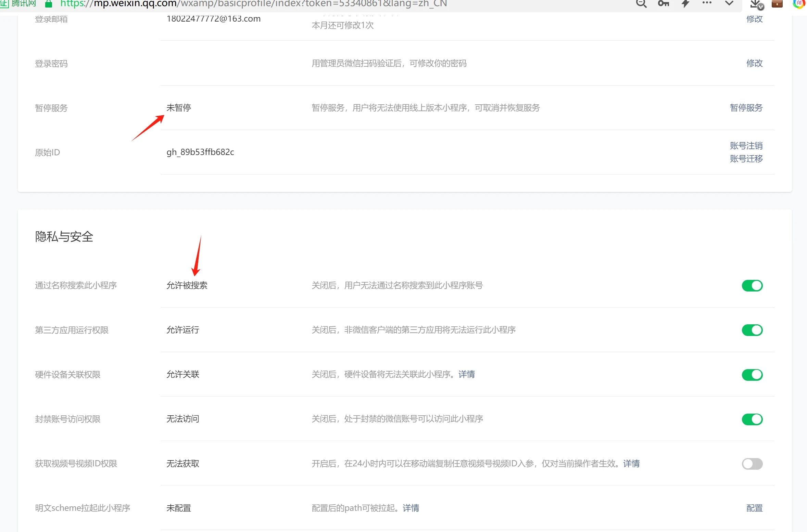
Task: Click the brown briefcase extension icon
Action: coord(777,4)
